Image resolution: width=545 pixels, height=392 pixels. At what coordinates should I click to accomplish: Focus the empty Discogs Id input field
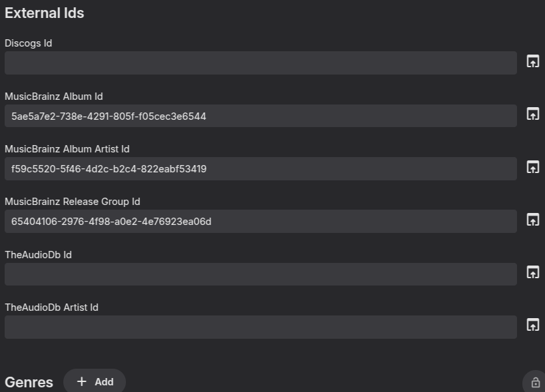tap(261, 63)
